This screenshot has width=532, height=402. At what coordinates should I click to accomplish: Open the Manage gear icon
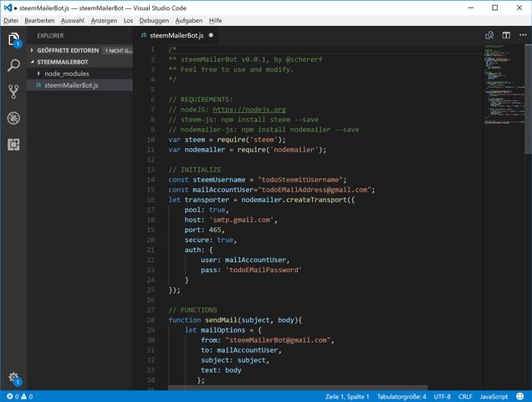tap(14, 378)
